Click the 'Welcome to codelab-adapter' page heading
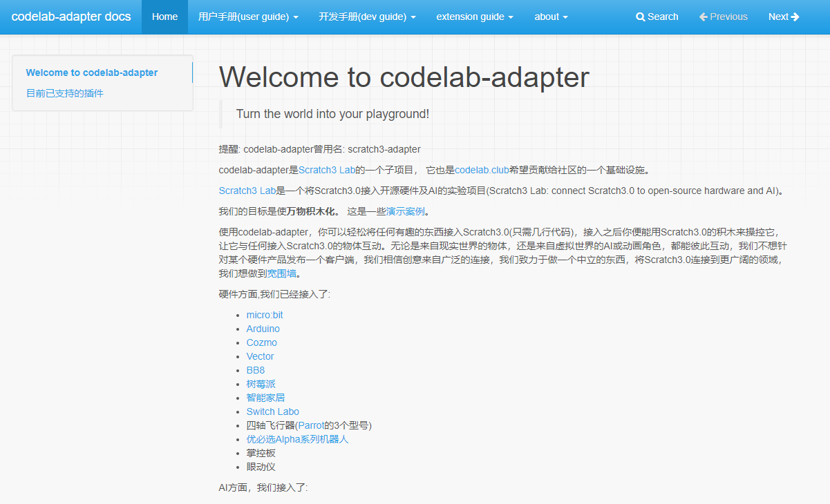 pos(404,77)
